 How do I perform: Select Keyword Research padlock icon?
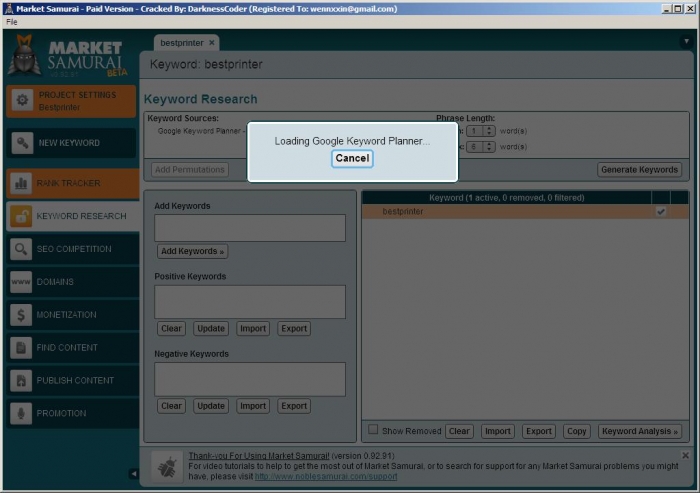(x=21, y=216)
